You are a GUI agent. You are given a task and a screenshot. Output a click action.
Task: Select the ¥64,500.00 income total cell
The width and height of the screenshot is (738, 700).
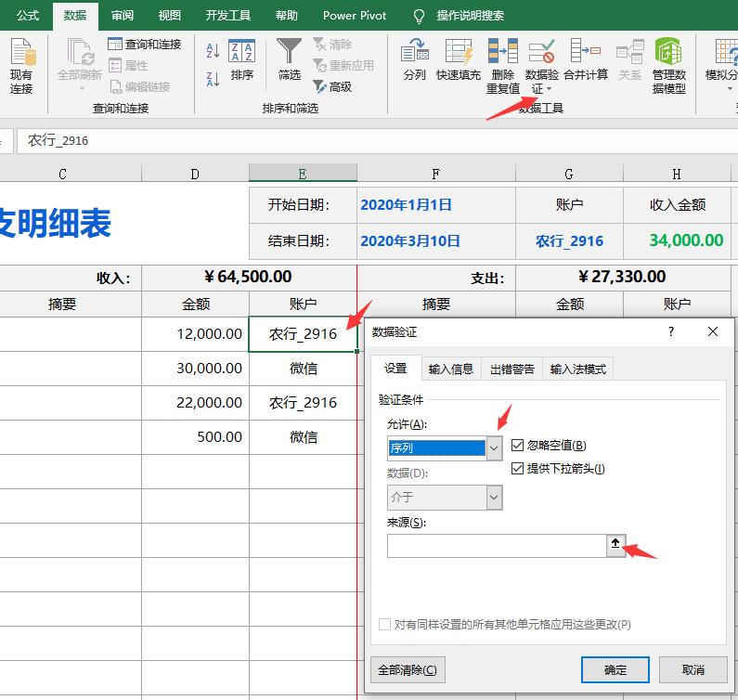(x=249, y=277)
